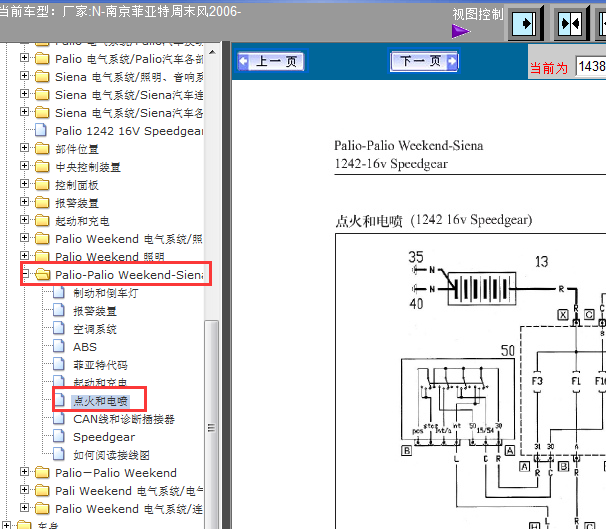Viewport: 606px width, 529px height.
Task: Expand the Pali Weekend 电气系统/电气 folder
Action: pyautogui.click(x=24, y=490)
